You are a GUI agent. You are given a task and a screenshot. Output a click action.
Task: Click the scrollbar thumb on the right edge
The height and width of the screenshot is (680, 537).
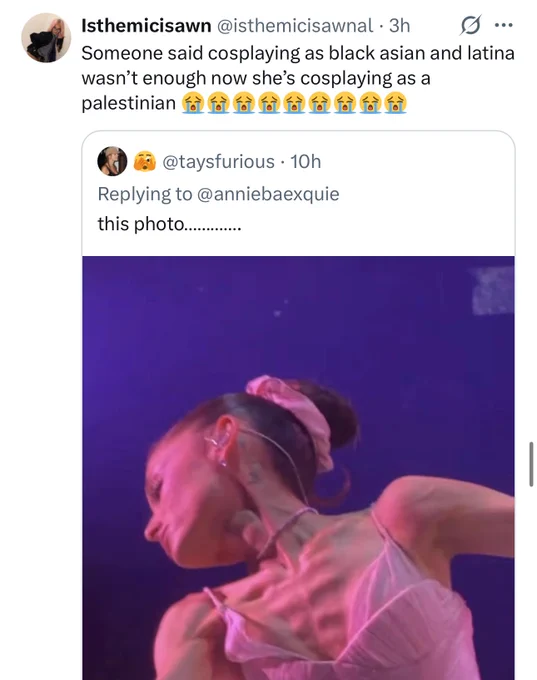pyautogui.click(x=531, y=464)
